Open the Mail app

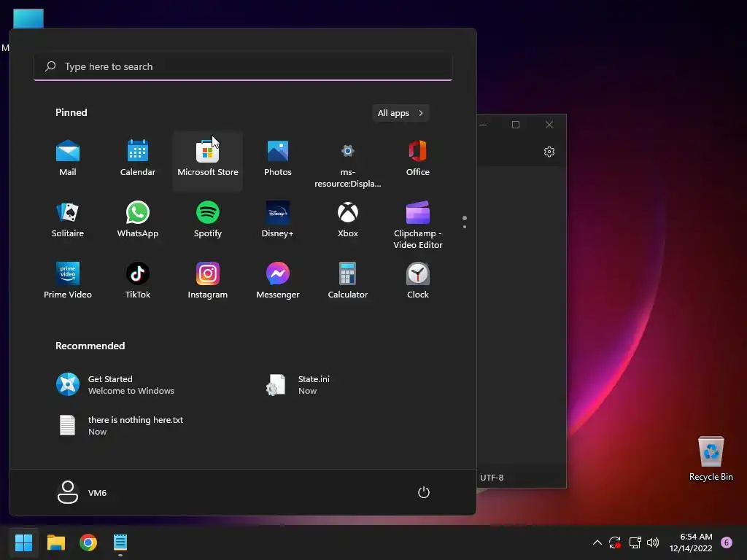(68, 160)
